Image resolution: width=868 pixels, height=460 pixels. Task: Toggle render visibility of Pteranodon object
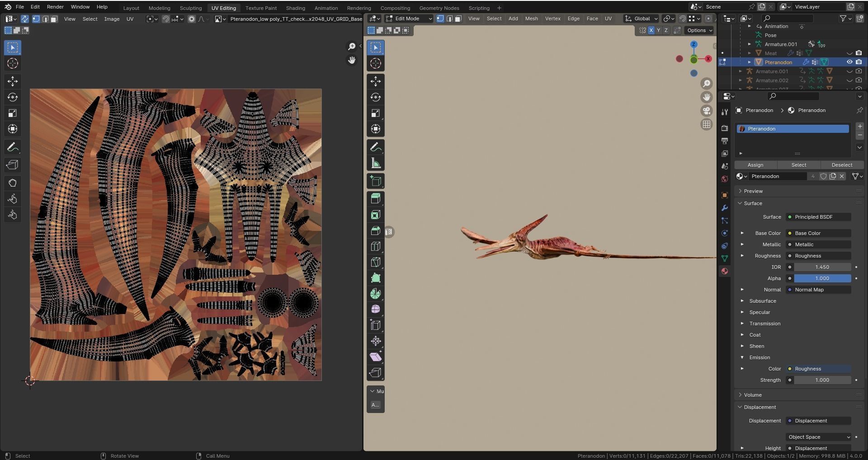(859, 62)
